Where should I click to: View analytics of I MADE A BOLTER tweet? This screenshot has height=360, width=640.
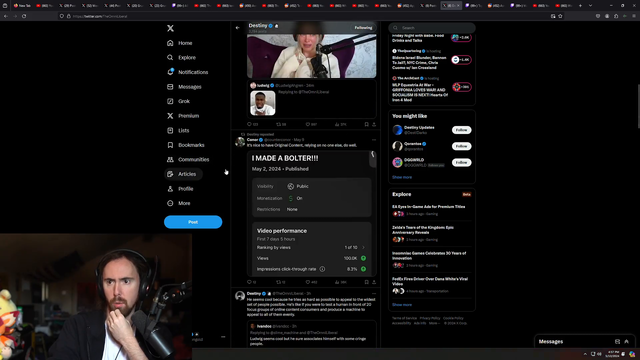337,282
